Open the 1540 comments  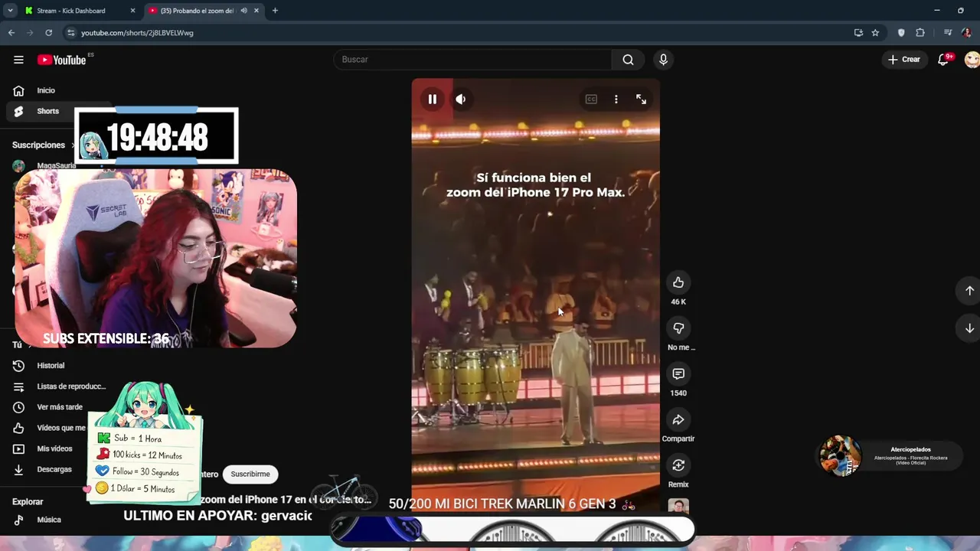point(678,373)
